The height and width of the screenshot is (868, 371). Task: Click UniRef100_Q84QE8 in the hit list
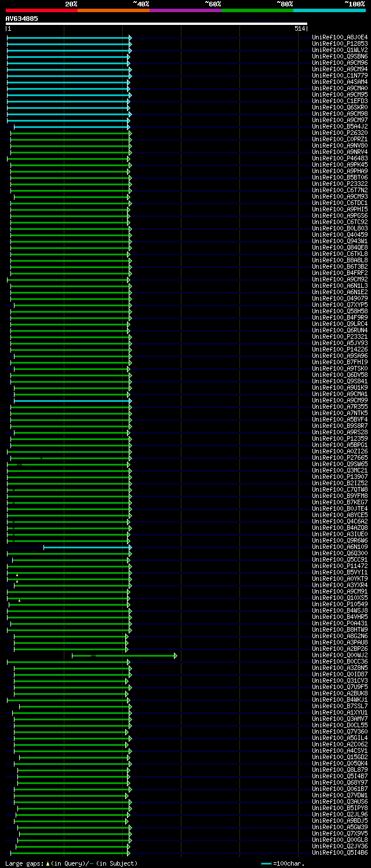(x=340, y=247)
